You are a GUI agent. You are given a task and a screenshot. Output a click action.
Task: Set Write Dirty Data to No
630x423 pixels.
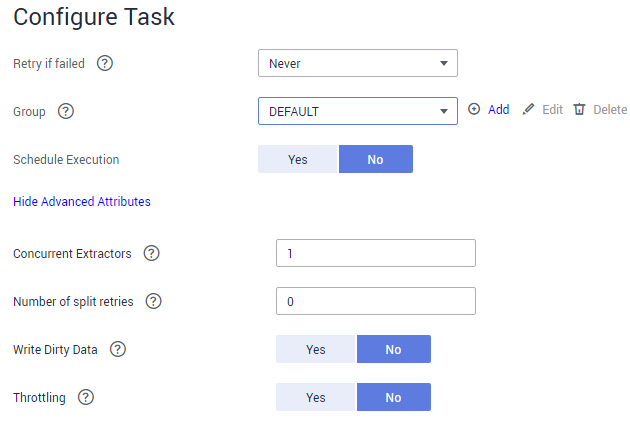(394, 349)
